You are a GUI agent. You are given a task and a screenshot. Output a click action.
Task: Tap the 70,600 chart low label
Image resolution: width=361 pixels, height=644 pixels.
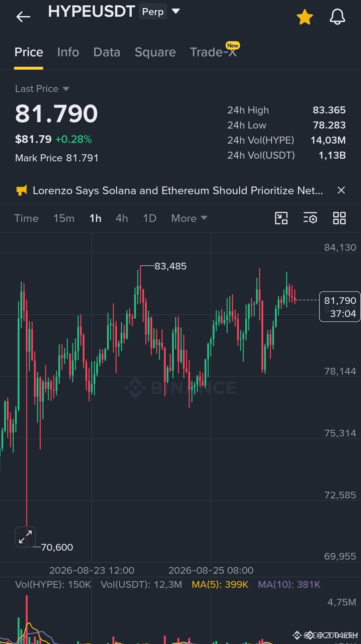[x=57, y=547]
